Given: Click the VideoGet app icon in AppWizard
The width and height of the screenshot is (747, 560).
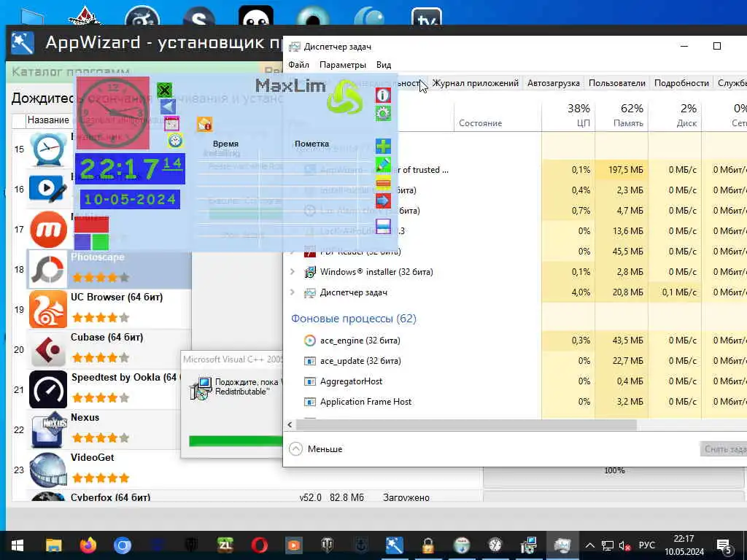Looking at the screenshot, I should pos(48,470).
